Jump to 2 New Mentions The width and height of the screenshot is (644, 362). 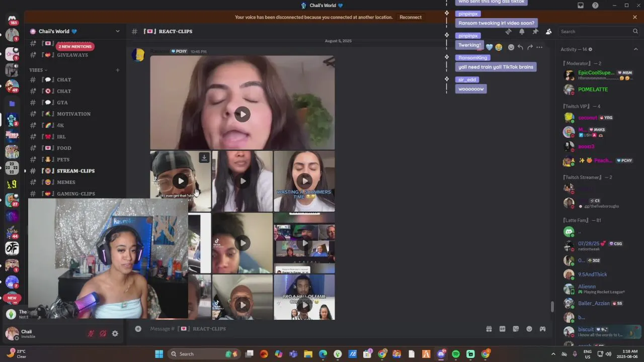click(x=75, y=46)
